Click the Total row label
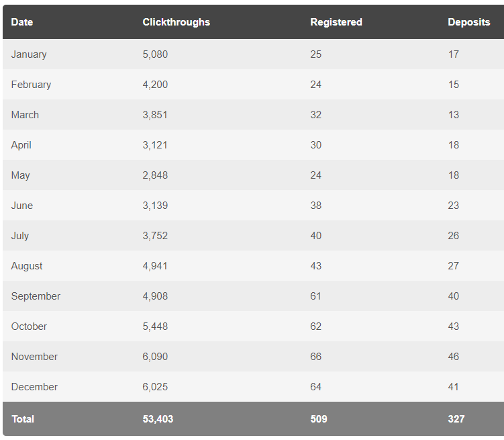 point(23,419)
